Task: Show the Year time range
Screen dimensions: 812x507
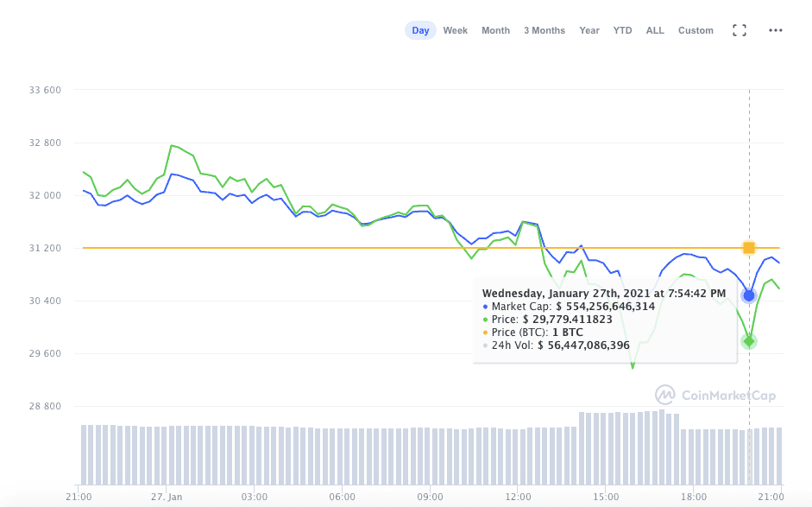Action: click(589, 30)
